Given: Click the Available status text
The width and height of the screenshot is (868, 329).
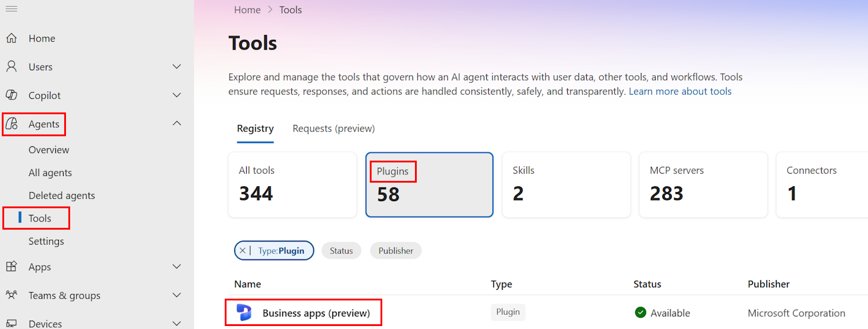Looking at the screenshot, I should pos(671,313).
